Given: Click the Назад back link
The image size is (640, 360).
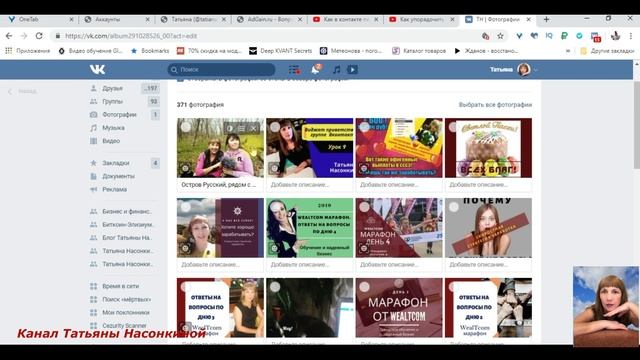Looking at the screenshot, I should (23, 91).
